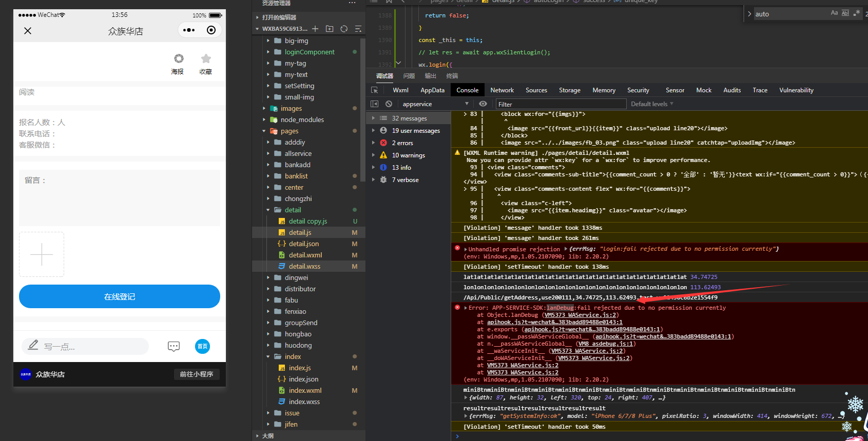Select 13 info message group
Viewport: 868px width, 441px height.
tap(409, 168)
